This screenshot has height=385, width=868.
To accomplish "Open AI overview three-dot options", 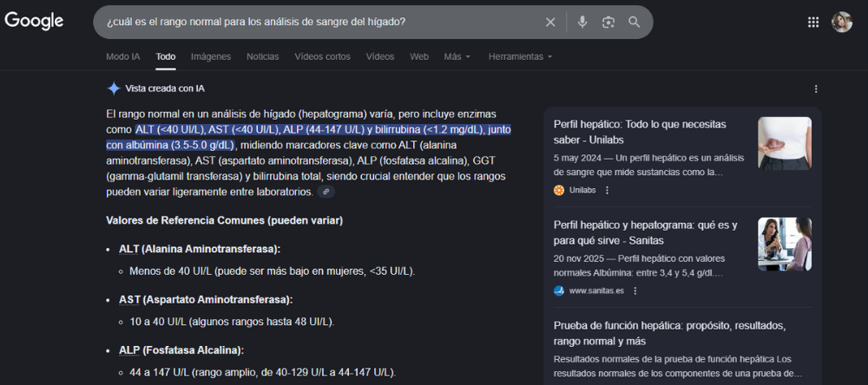I will [815, 88].
